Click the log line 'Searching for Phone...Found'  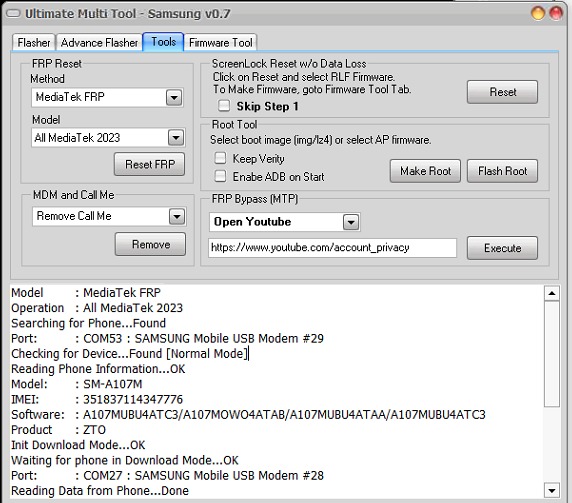(88, 323)
